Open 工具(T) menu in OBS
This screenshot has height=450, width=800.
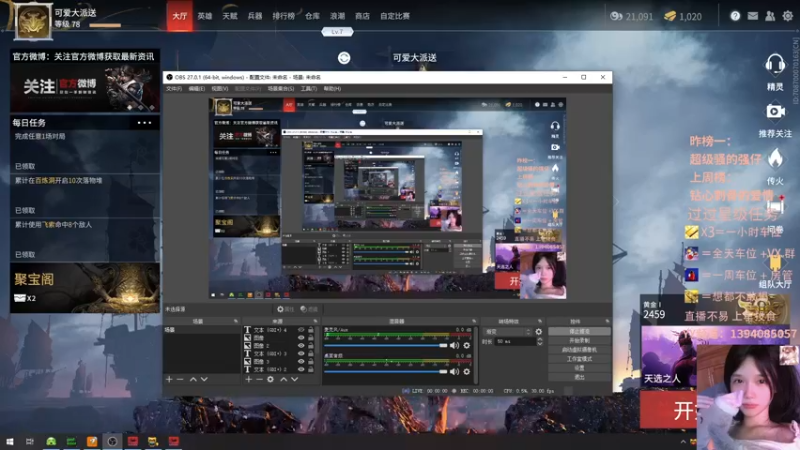309,89
